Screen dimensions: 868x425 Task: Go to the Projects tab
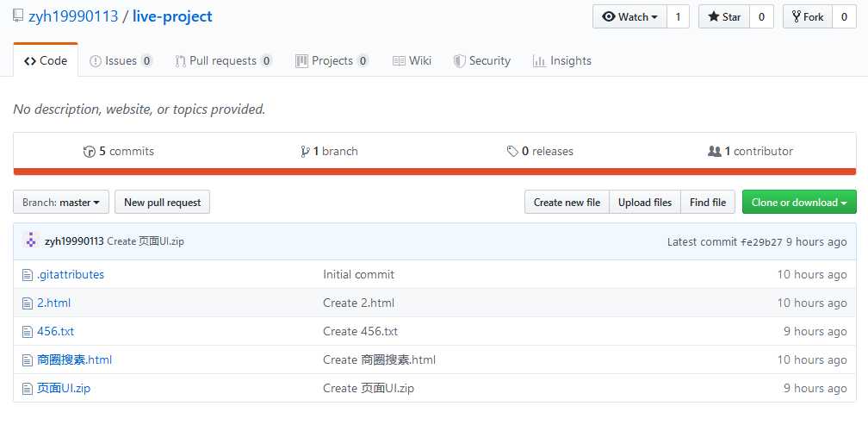(332, 61)
